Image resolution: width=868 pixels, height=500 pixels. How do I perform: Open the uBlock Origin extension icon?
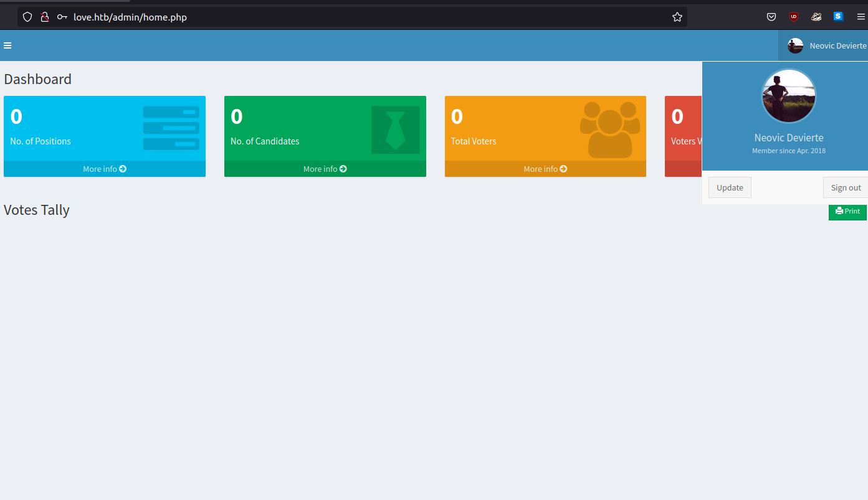click(x=794, y=17)
